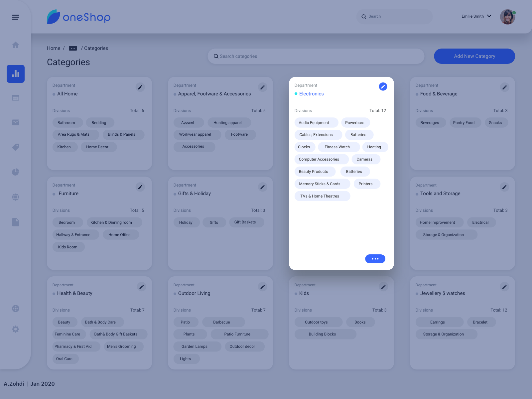
Task: Open more options on the Electronics card
Action: point(375,259)
